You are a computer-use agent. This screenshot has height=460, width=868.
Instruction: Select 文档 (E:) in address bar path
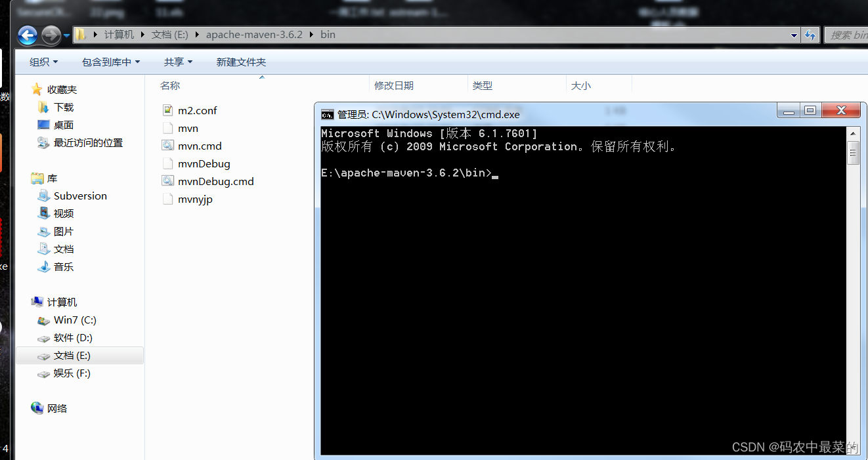[x=171, y=35]
